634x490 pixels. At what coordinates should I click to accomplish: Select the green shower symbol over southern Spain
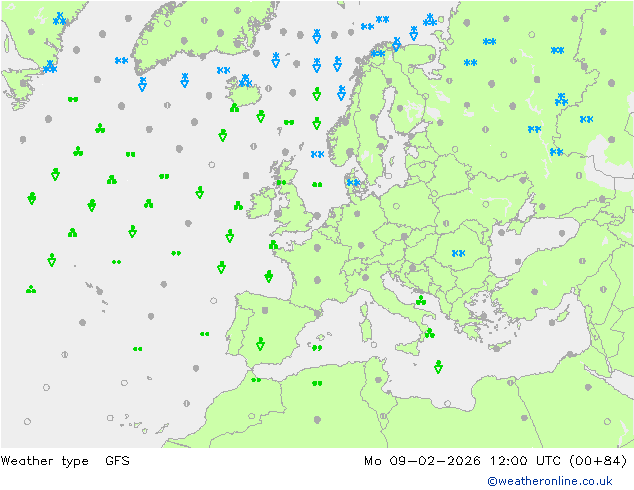pos(261,344)
